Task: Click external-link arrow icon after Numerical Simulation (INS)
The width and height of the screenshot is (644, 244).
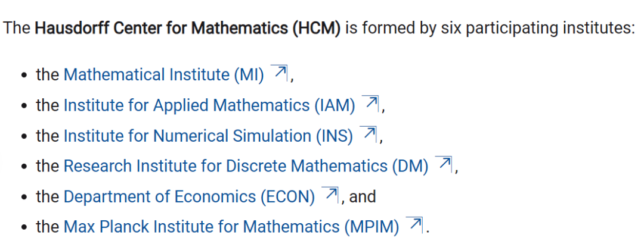Action: (369, 133)
